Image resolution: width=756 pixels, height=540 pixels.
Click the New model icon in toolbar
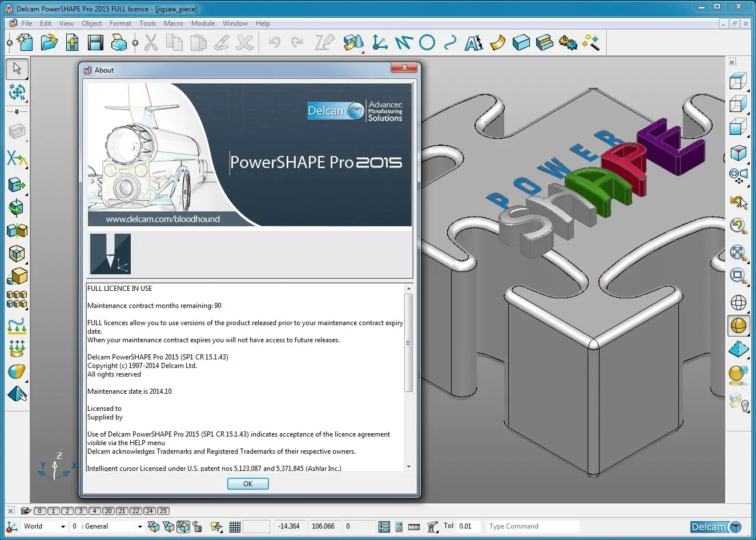(25, 43)
